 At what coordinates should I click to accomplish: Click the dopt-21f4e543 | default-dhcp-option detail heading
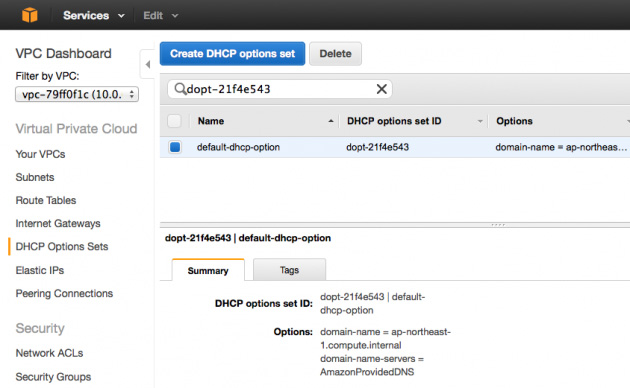tap(248, 238)
